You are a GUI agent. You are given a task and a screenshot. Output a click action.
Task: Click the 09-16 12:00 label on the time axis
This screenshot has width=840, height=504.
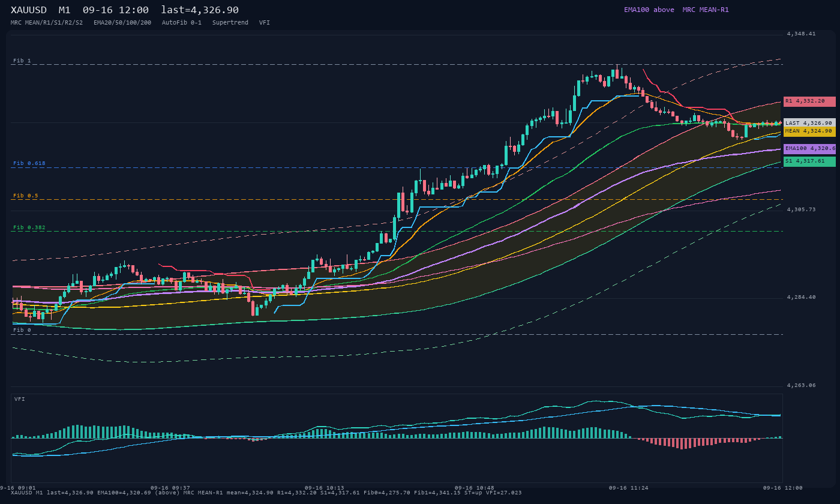(783, 488)
